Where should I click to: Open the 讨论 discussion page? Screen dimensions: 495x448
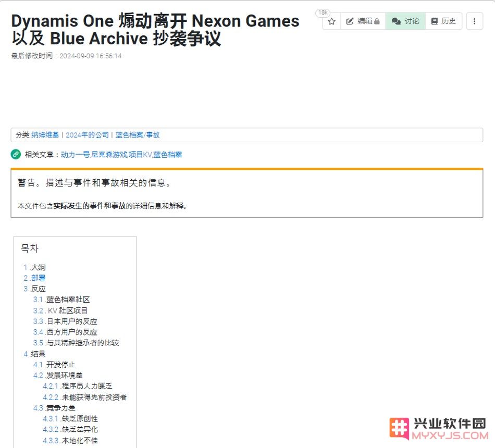[x=405, y=21]
